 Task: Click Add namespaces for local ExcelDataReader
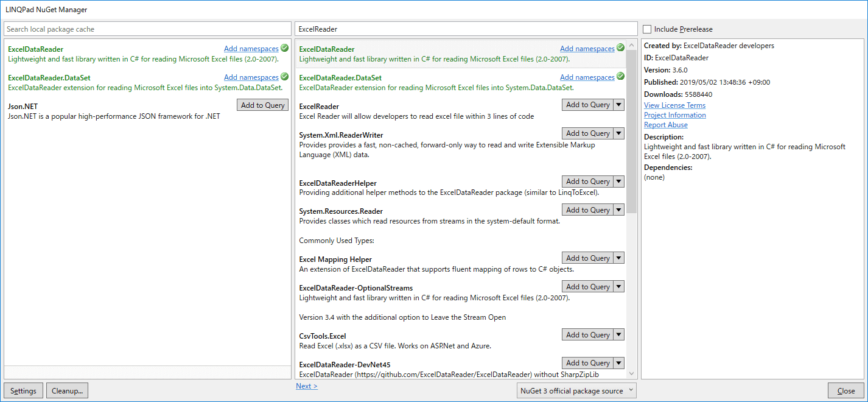coord(251,49)
